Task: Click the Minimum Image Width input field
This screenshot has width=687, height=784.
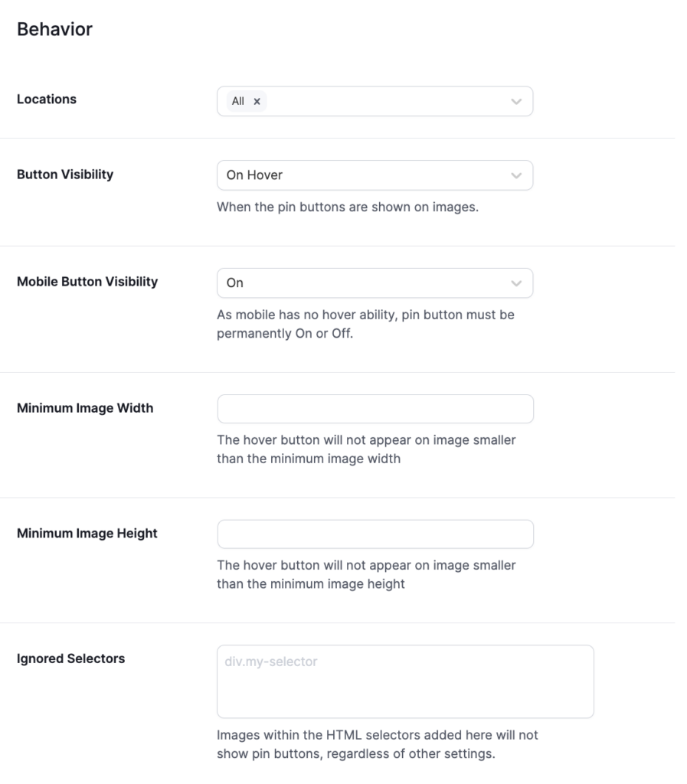Action: 375,408
